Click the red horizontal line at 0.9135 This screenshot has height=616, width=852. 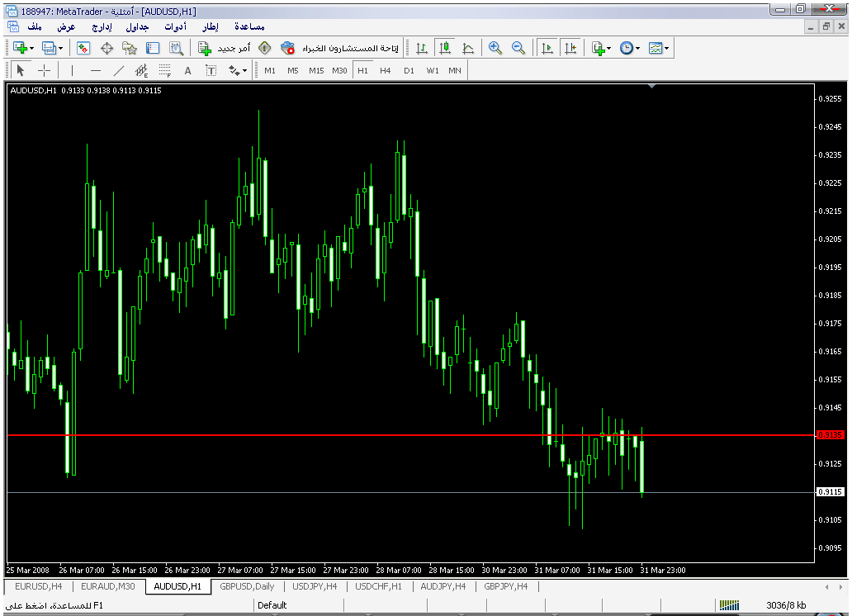pos(330,434)
